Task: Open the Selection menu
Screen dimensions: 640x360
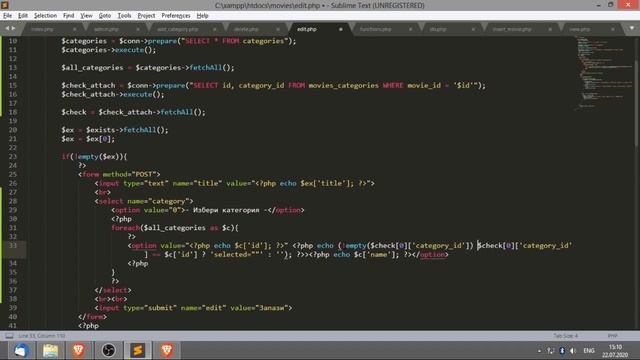Action: (x=45, y=16)
